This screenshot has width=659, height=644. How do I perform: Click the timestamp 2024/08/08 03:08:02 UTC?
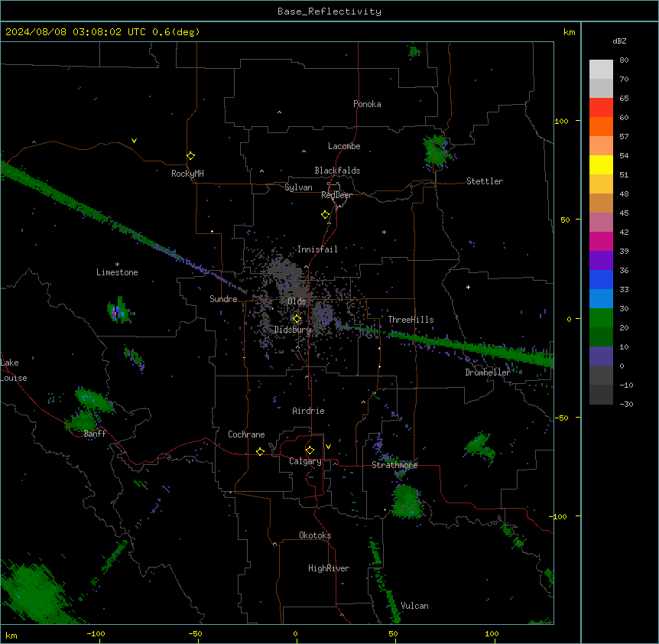(76, 32)
